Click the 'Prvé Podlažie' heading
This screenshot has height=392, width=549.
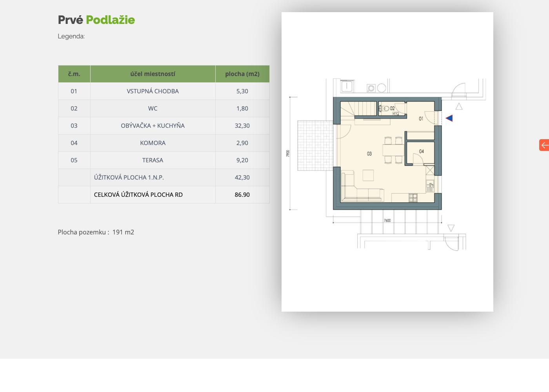[96, 20]
